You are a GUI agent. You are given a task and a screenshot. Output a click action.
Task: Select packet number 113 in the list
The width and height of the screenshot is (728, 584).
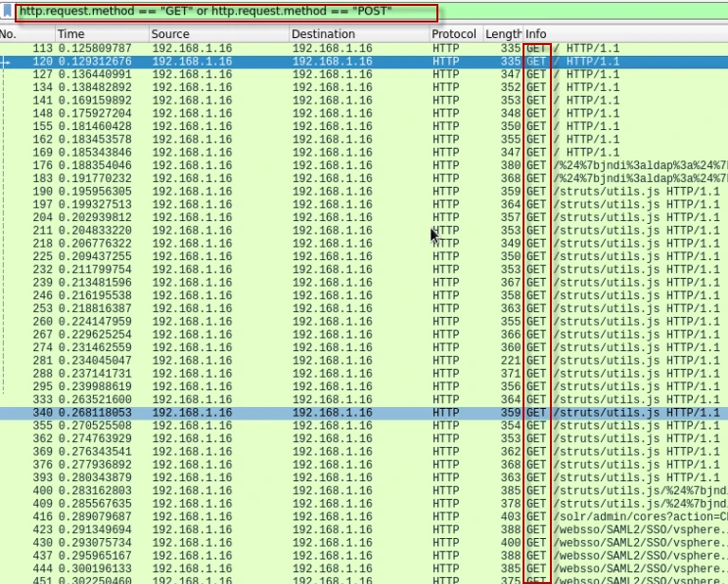coord(294,48)
